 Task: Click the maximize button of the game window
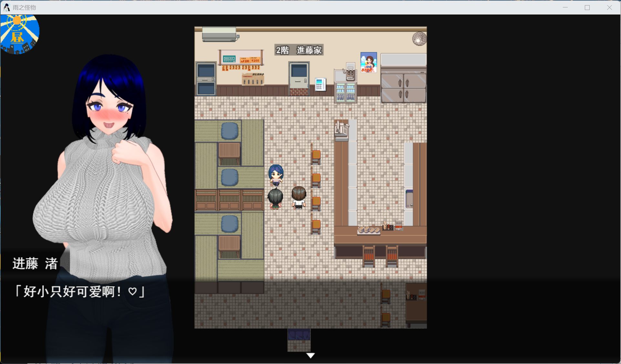[x=587, y=7]
